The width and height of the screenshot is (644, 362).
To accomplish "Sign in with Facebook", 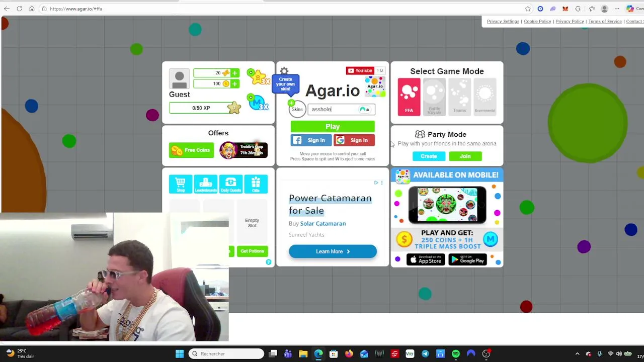I will tap(311, 140).
